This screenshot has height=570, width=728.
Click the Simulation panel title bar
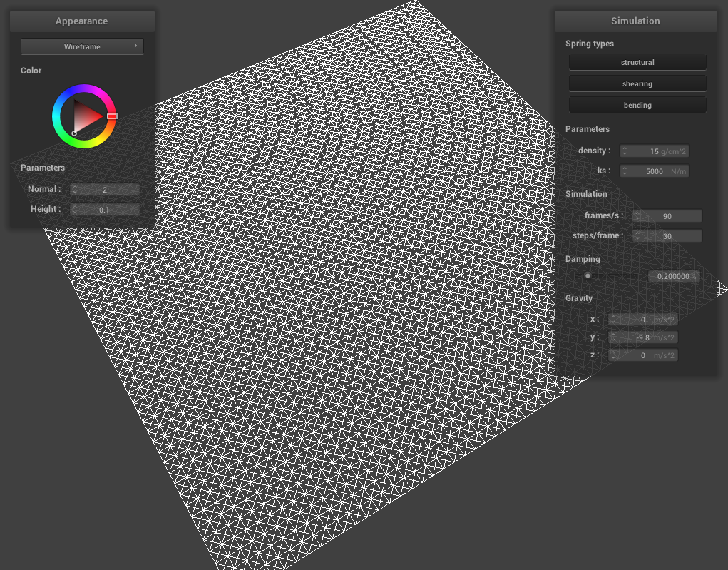pos(635,21)
